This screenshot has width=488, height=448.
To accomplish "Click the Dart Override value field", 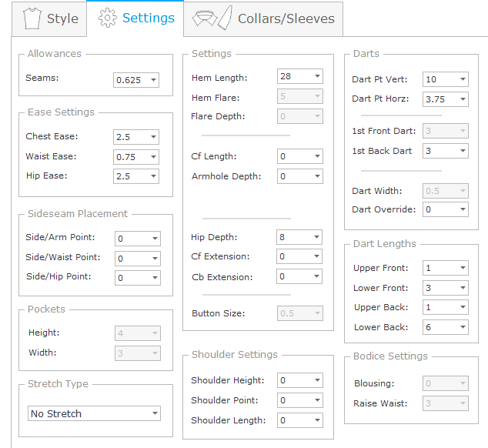I will click(x=438, y=209).
